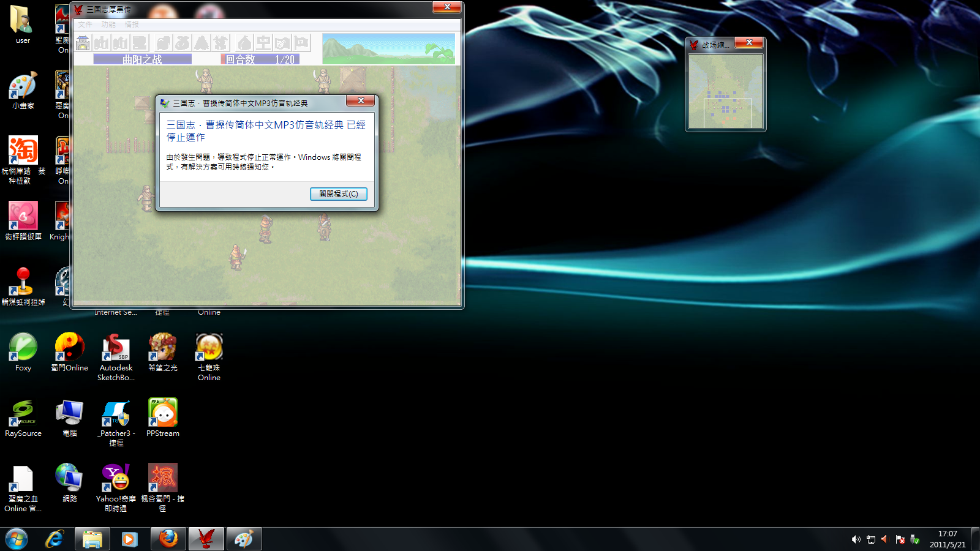Image resolution: width=980 pixels, height=551 pixels.
Task: Open the 電腦 computer desktop icon
Action: (69, 418)
